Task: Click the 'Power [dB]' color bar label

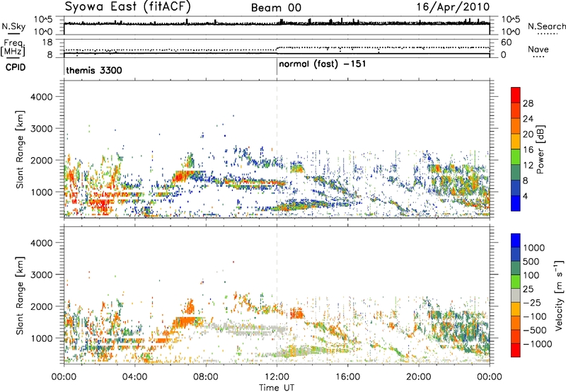Action: pyautogui.click(x=540, y=149)
